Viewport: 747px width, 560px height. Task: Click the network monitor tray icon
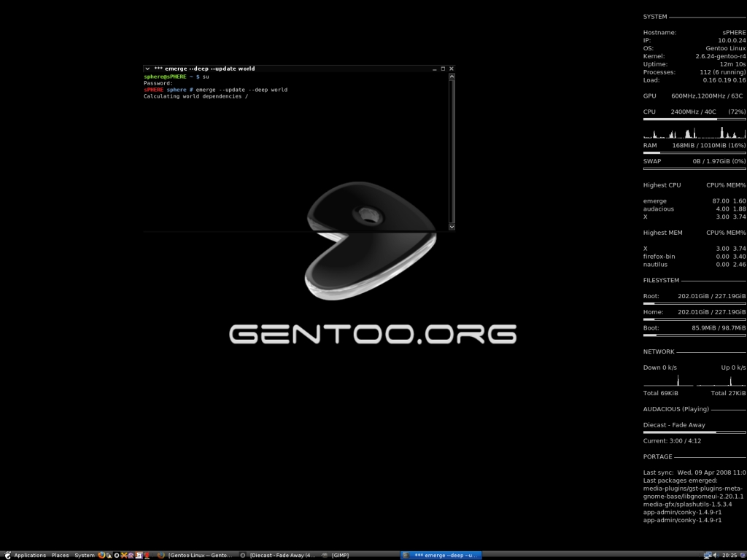(x=708, y=555)
